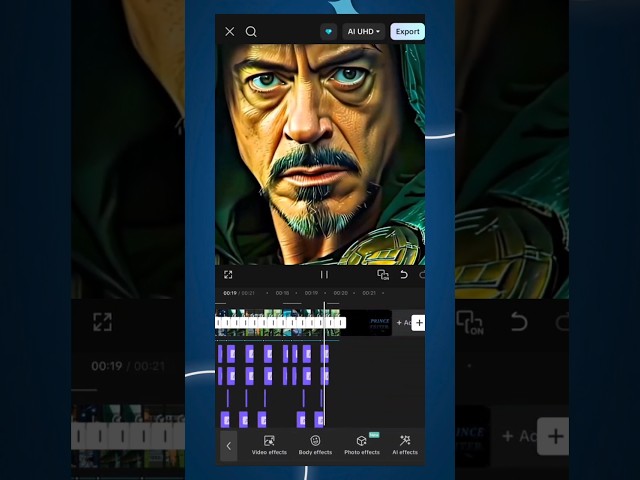This screenshot has width=640, height=480.
Task: Select the main video track strip
Action: point(278,323)
